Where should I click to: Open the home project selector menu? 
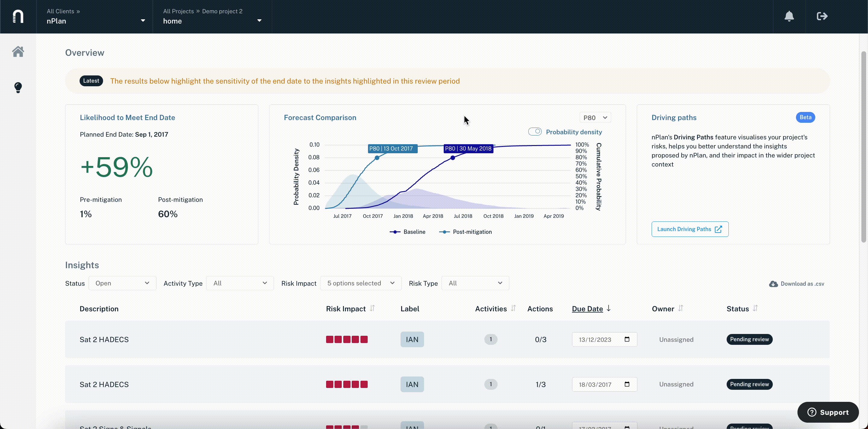[212, 17]
